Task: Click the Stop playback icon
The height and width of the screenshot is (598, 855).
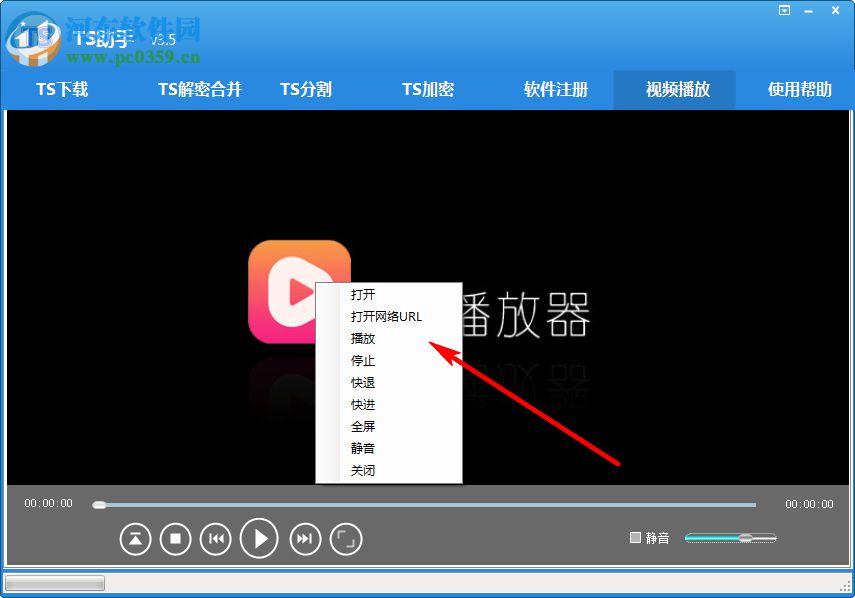Action: [x=176, y=538]
